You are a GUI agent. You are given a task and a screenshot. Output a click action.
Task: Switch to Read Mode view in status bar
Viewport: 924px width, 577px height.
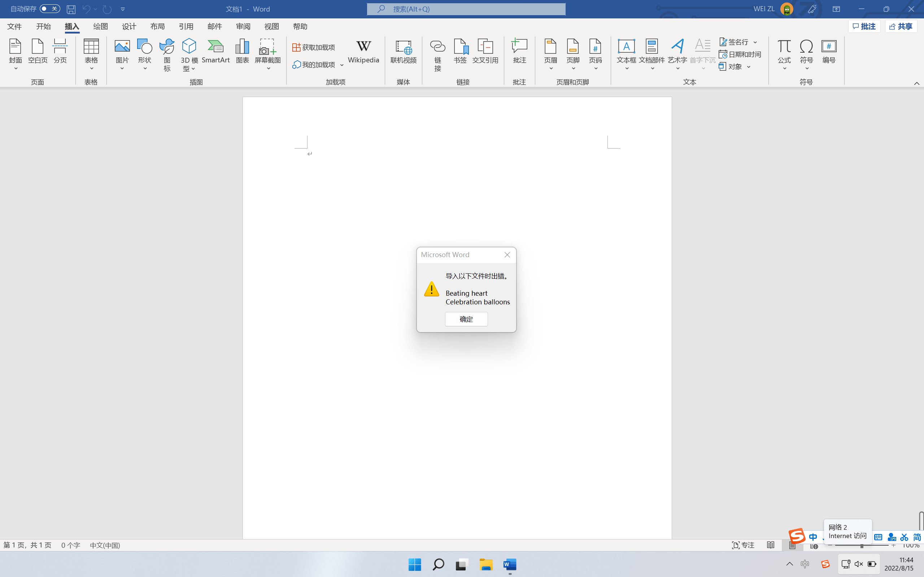tap(771, 545)
